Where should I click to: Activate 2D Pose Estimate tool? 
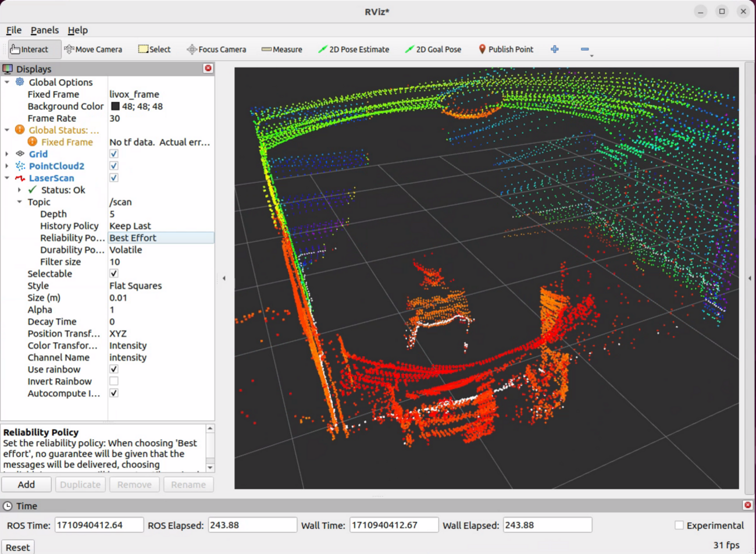click(354, 49)
